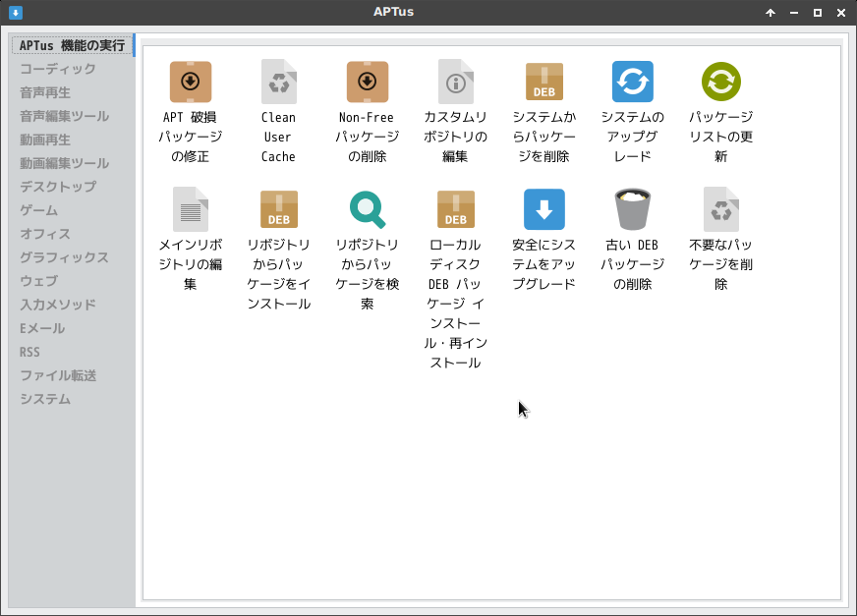Screen dimensions: 857x616
Task: Open カスタムリポジトリの編集 icon
Action: pyautogui.click(x=456, y=82)
